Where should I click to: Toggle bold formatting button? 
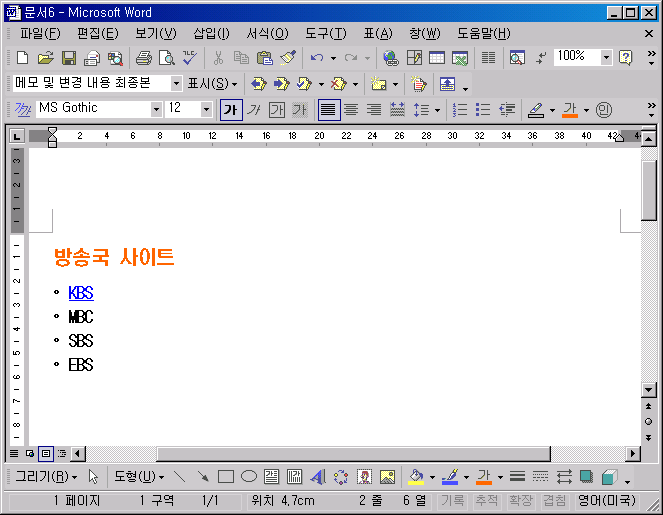pos(231,110)
